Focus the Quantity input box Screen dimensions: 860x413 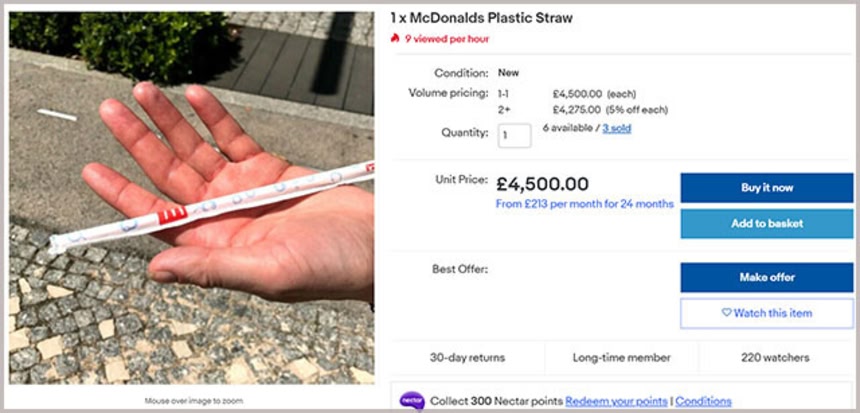514,135
